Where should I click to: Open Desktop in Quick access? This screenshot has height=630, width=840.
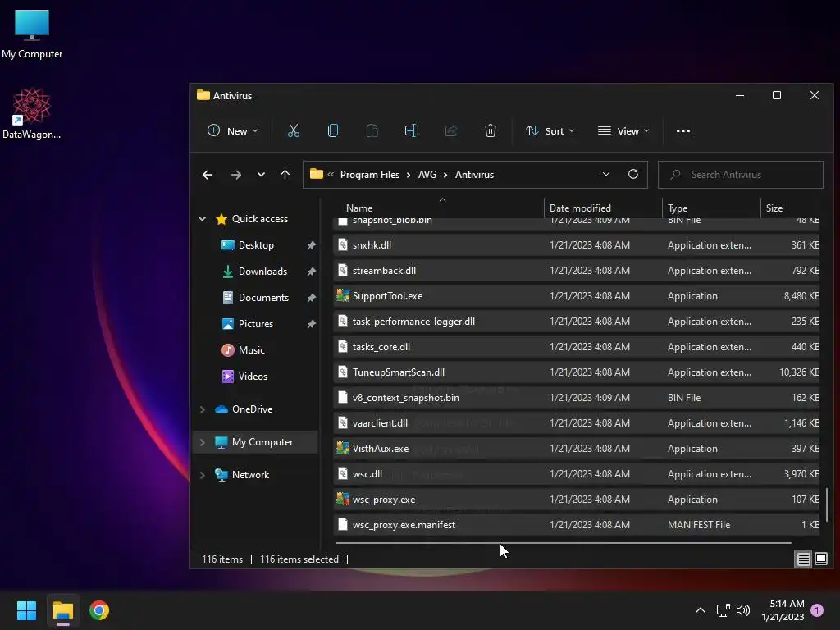256,244
